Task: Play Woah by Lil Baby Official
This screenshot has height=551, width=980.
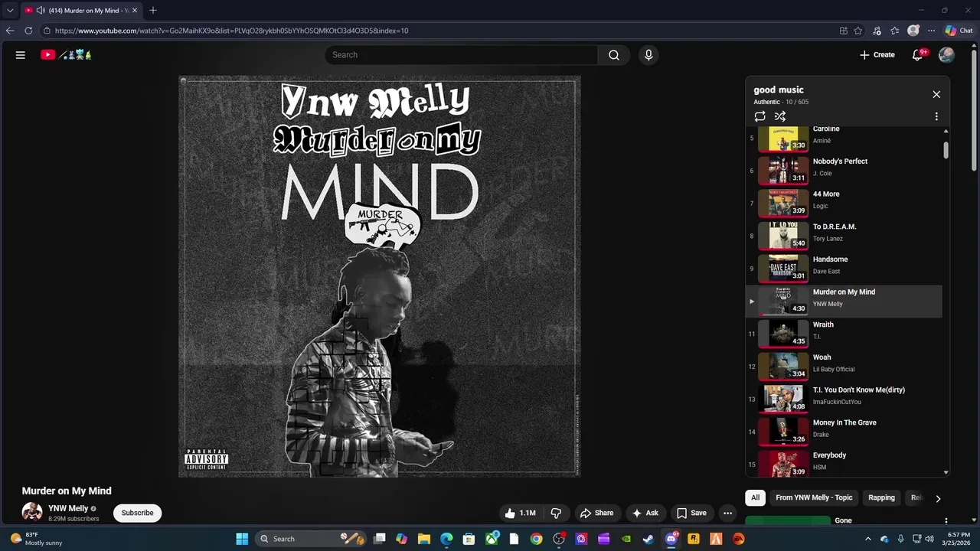Action: [844, 367]
